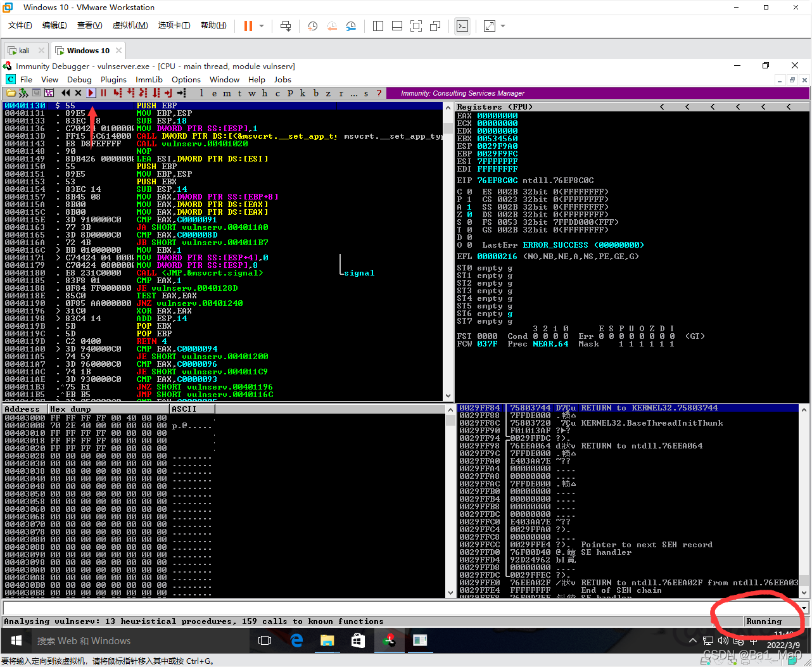Open the debugger Options menu
This screenshot has height=667, width=812.
point(186,80)
